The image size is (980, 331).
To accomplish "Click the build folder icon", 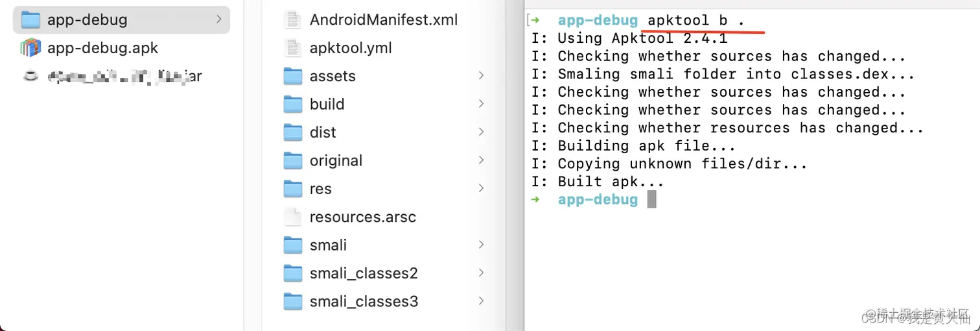I will click(293, 104).
